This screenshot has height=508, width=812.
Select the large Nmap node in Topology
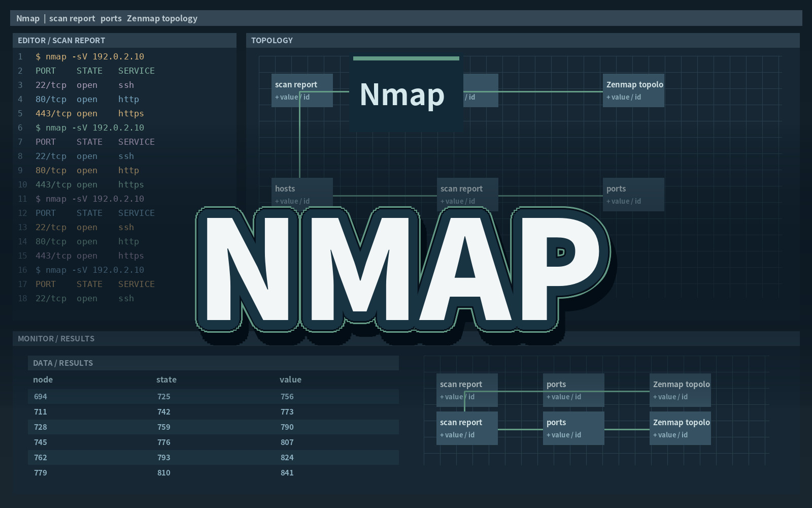tap(406, 94)
